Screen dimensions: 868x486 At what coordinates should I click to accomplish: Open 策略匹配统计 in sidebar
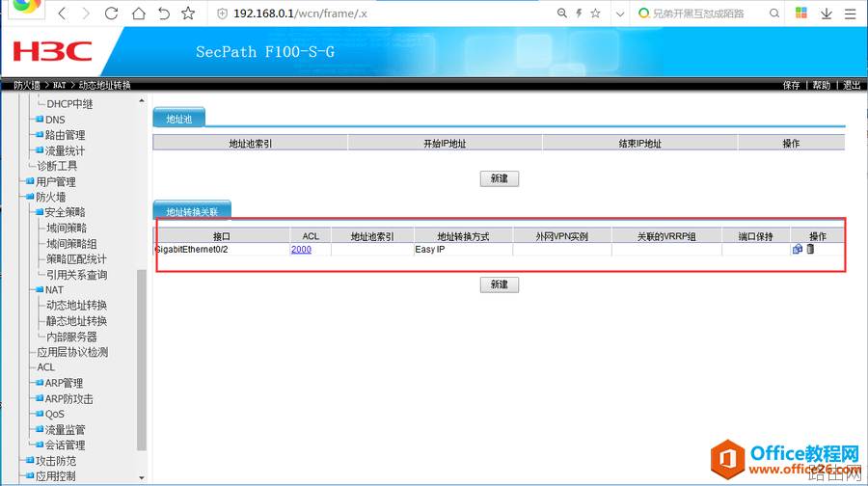click(x=76, y=258)
